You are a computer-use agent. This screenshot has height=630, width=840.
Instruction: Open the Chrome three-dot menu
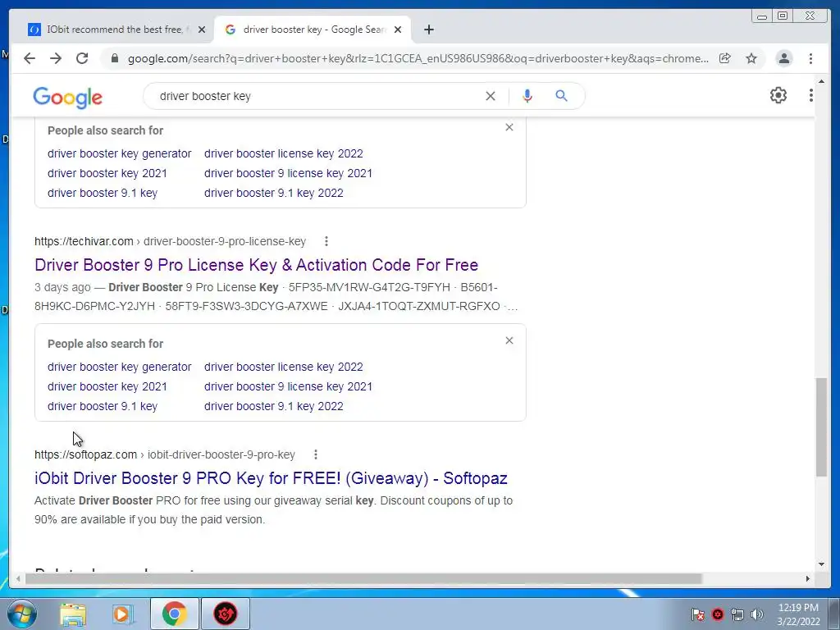pos(810,58)
